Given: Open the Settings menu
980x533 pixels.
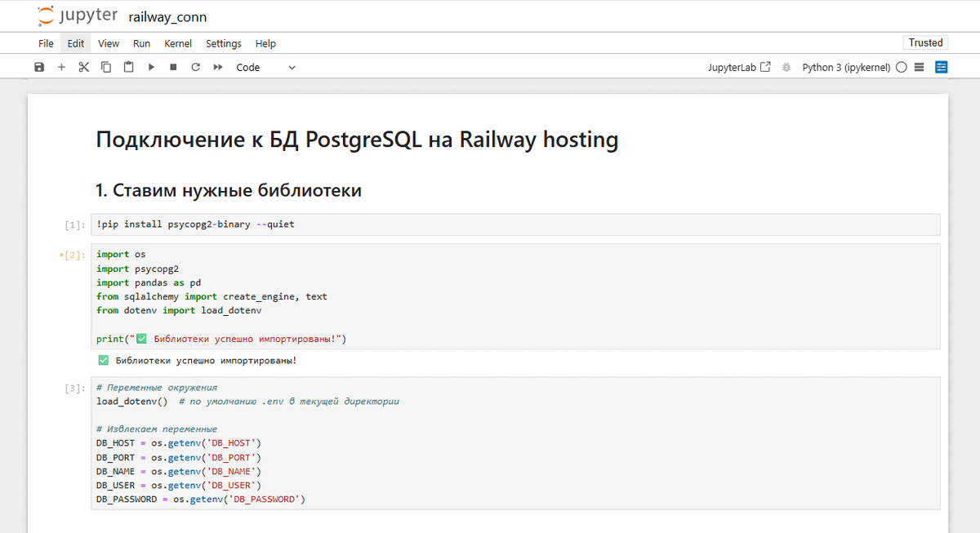Looking at the screenshot, I should pos(224,43).
